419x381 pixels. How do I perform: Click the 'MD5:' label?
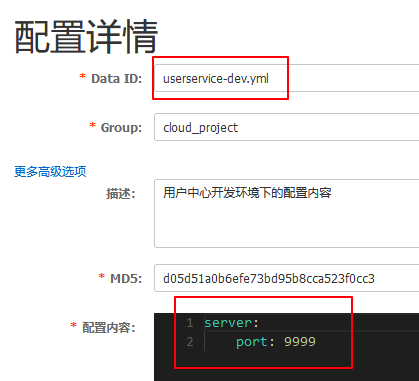(126, 278)
